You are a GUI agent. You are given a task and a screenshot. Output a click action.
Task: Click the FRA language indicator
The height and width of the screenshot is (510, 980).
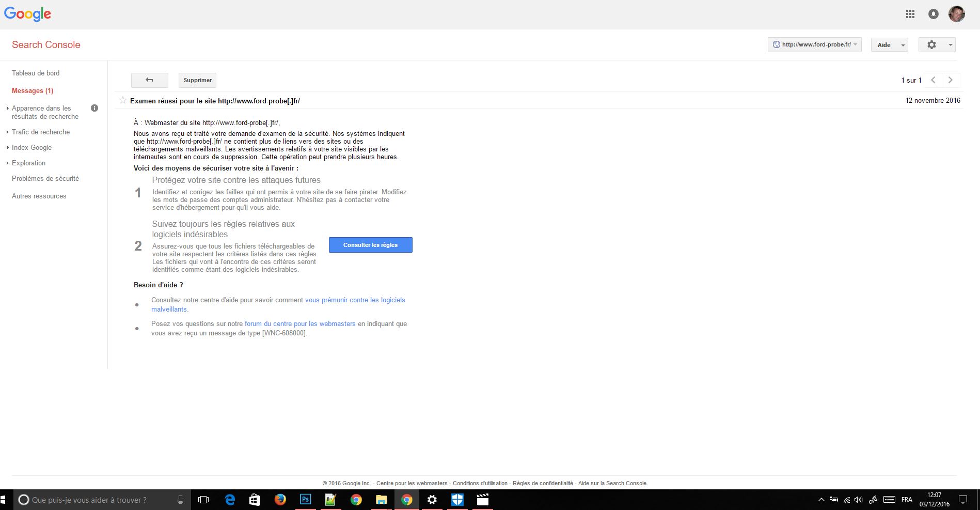(907, 500)
